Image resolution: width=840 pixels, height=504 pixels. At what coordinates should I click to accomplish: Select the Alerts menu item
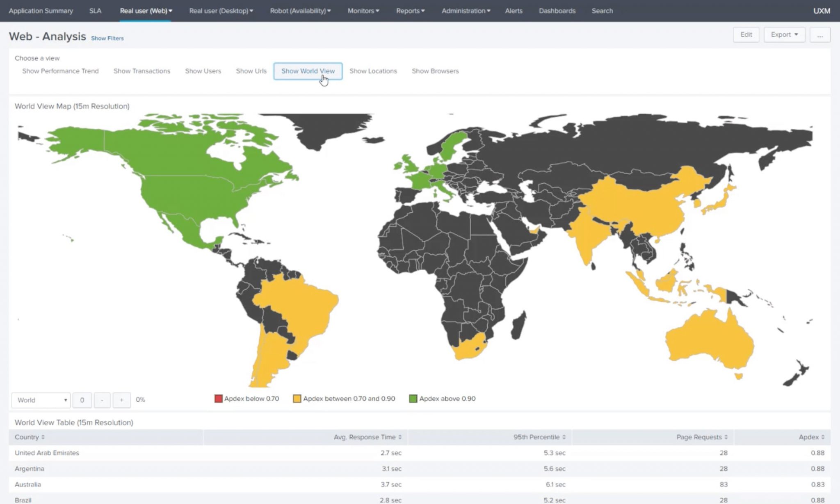(x=514, y=11)
